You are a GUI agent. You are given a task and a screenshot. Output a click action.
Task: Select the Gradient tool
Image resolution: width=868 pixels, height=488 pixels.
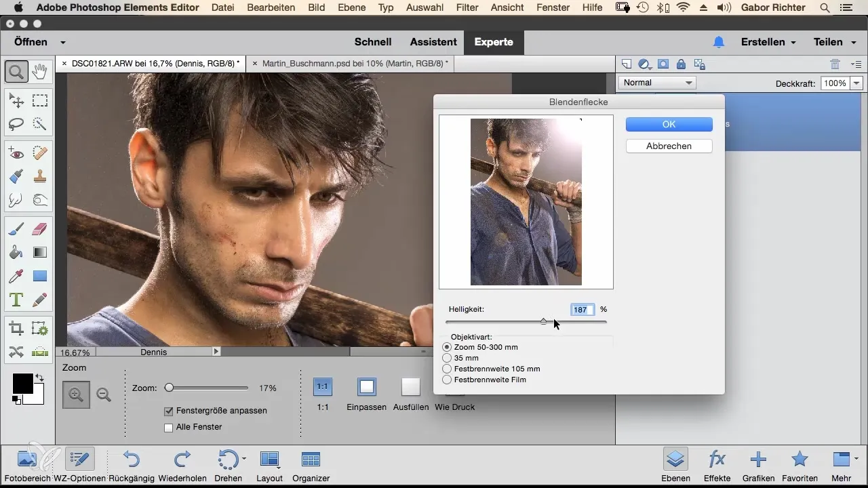click(x=40, y=253)
